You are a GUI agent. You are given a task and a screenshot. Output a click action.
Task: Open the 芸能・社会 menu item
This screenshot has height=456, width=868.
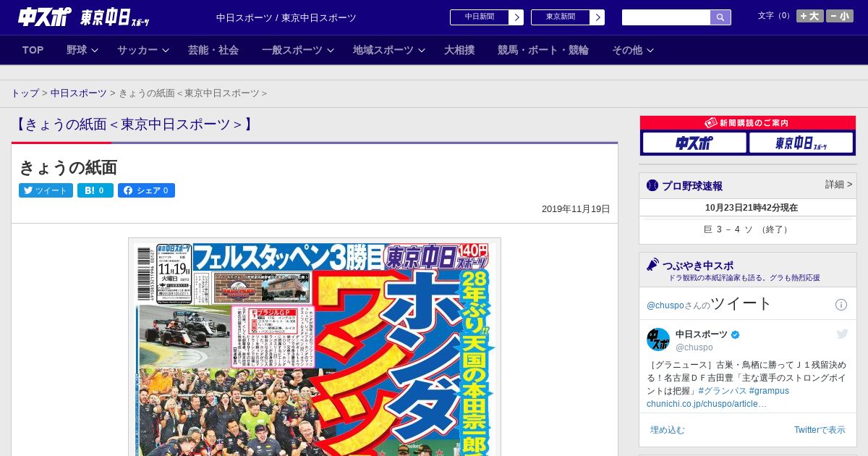tap(213, 50)
